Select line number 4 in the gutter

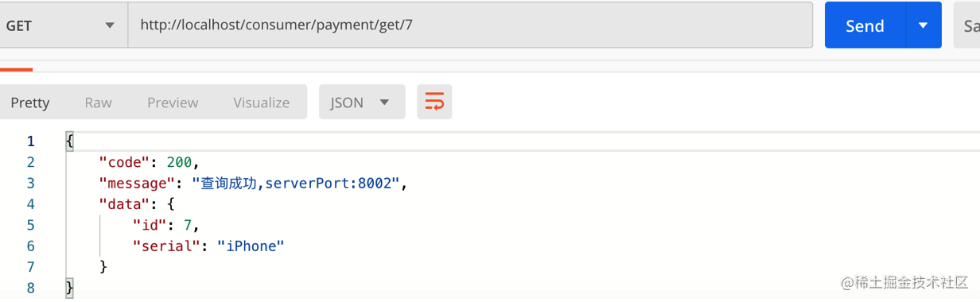point(31,204)
